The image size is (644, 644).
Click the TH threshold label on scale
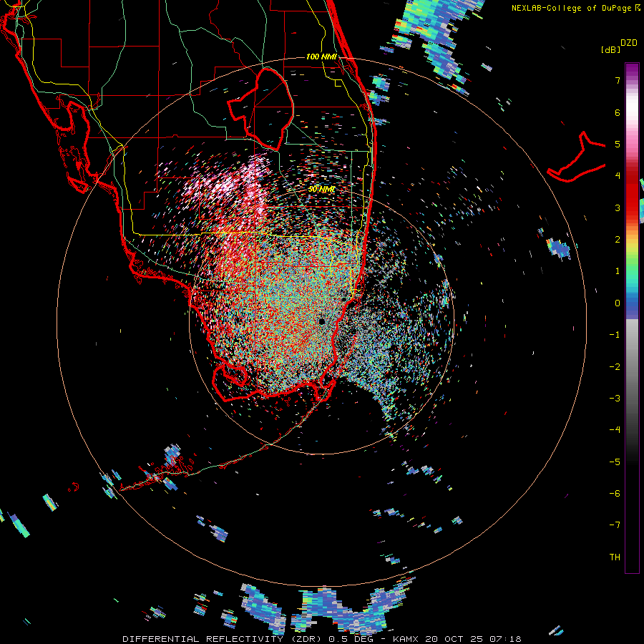pos(615,557)
